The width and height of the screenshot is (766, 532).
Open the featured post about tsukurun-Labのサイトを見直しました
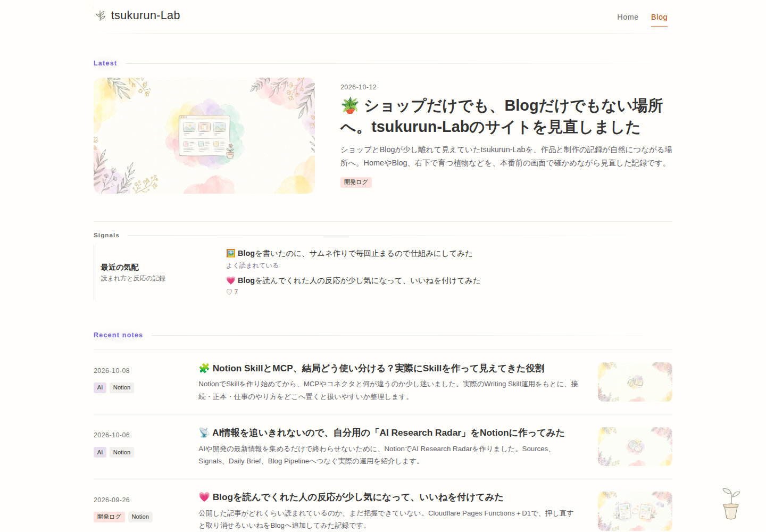coord(502,116)
